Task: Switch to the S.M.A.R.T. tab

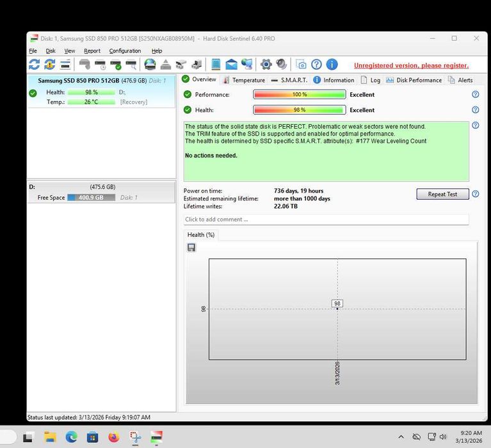Action: (x=289, y=80)
